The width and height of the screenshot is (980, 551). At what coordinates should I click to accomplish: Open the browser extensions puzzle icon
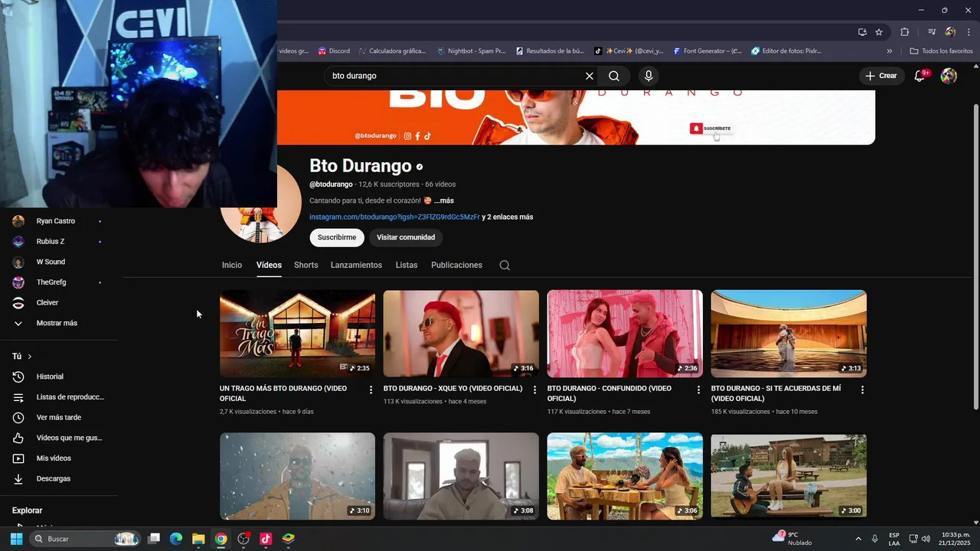905,32
